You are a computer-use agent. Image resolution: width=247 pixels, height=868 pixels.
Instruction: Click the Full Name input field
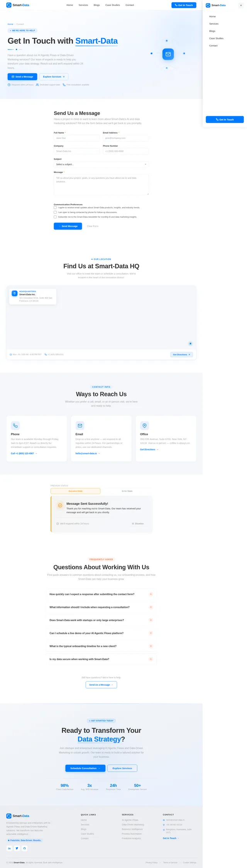pyautogui.click(x=77, y=138)
